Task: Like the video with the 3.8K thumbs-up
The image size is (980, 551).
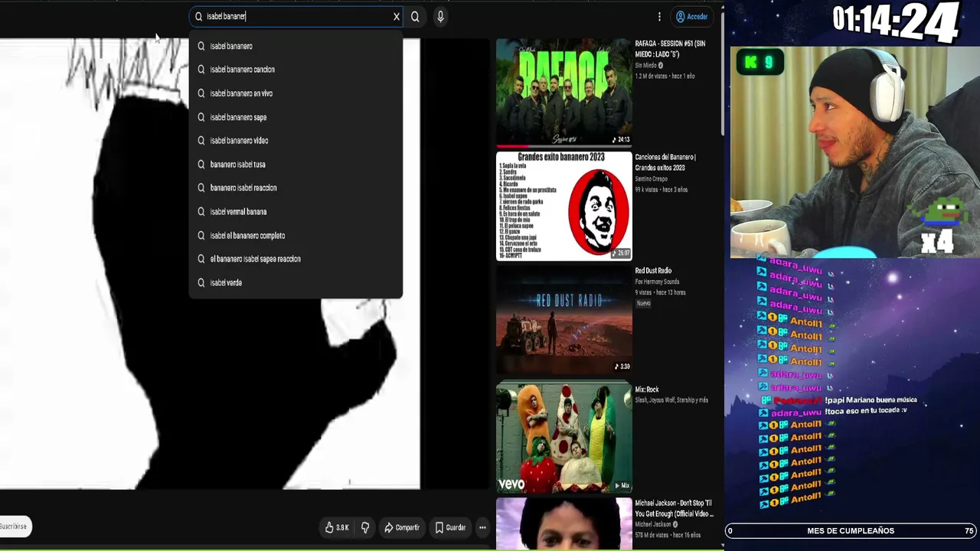Action: (x=337, y=527)
